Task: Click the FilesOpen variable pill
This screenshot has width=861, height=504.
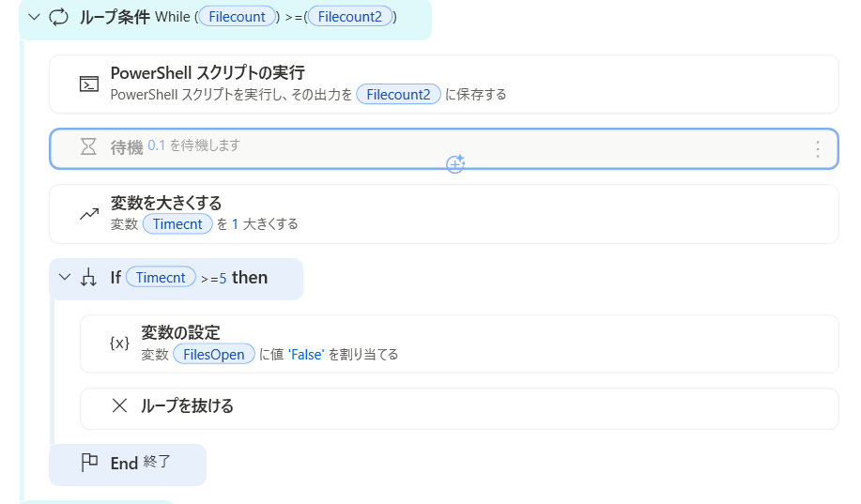Action: [213, 354]
